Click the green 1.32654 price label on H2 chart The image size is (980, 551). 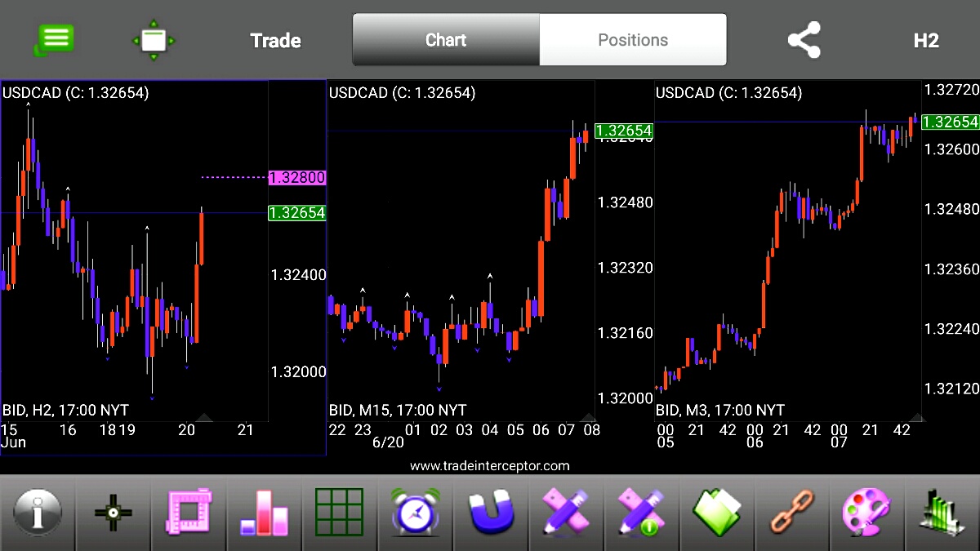coord(296,213)
